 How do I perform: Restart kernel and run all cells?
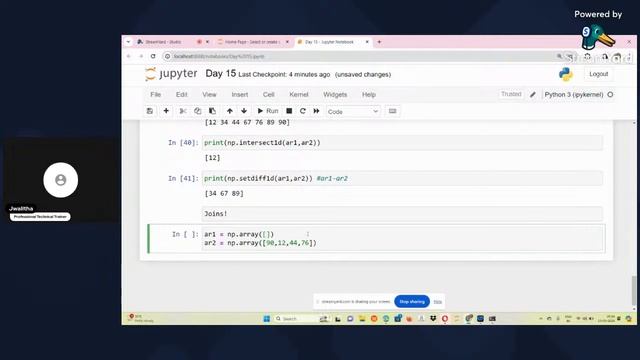coord(316,111)
